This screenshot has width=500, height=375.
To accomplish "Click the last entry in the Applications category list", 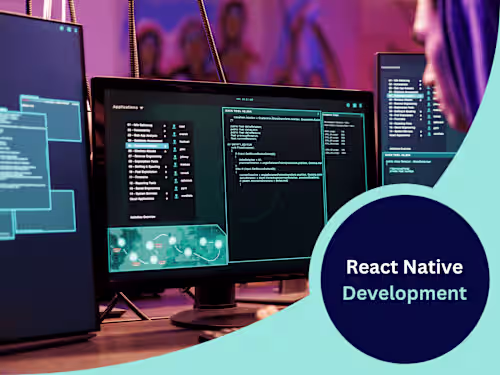I will 142,199.
